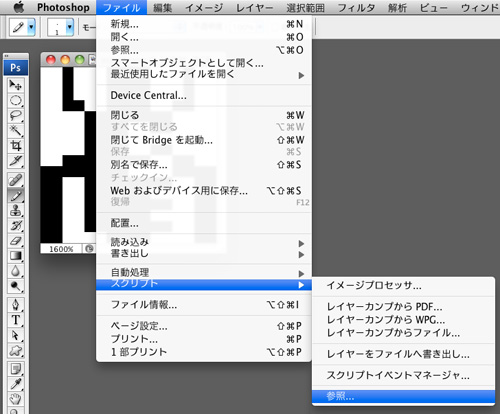Select the Lasso tool
This screenshot has height=414, width=500.
pos(16,116)
